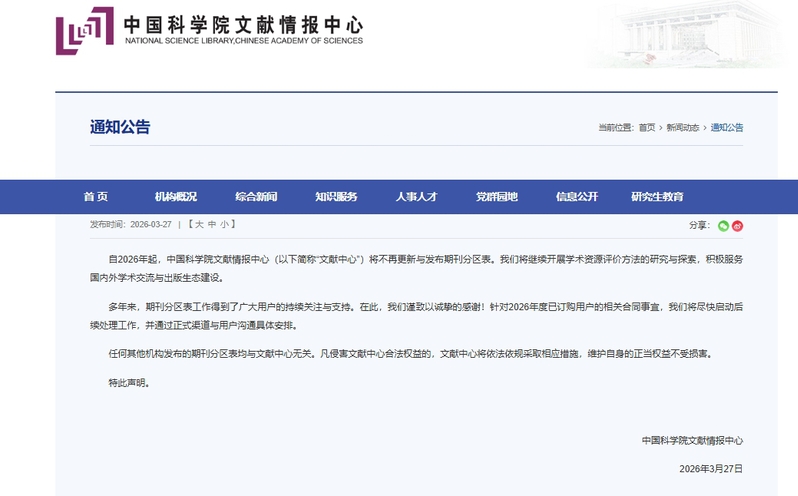The image size is (798, 496).
Task: Open the 首页 navigation menu item
Action: 96,197
